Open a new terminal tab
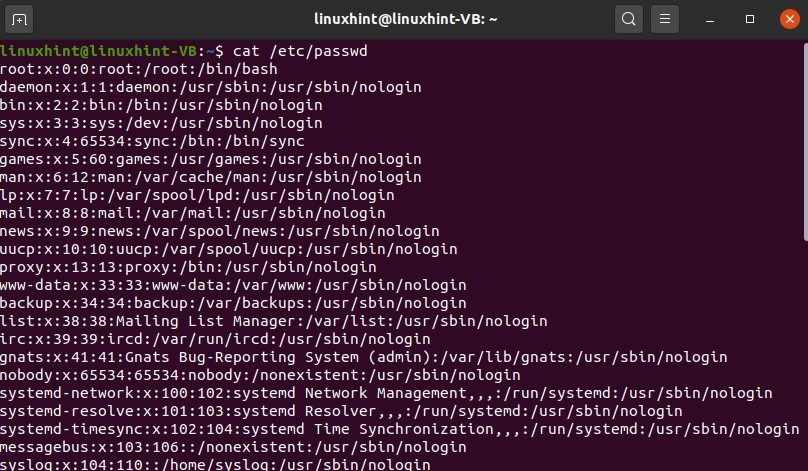 20,19
